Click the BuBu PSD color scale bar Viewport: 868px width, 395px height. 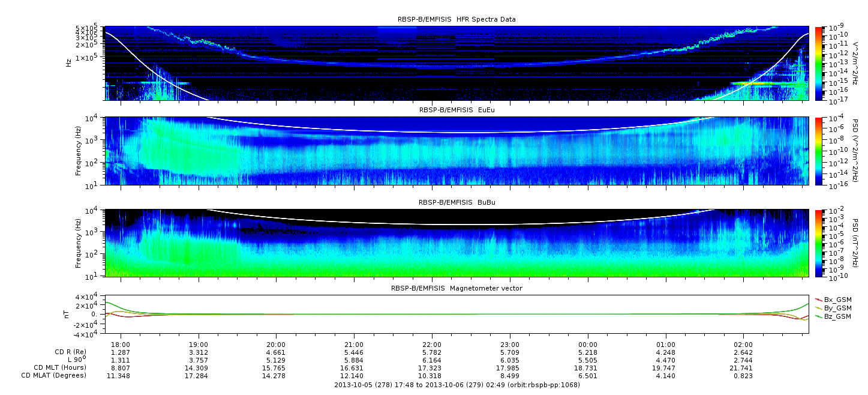coord(819,243)
